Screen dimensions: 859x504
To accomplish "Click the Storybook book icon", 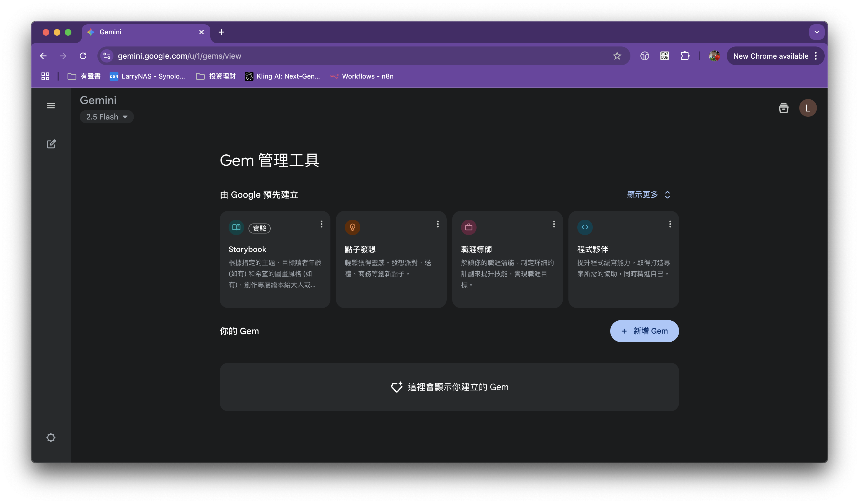I will point(236,227).
